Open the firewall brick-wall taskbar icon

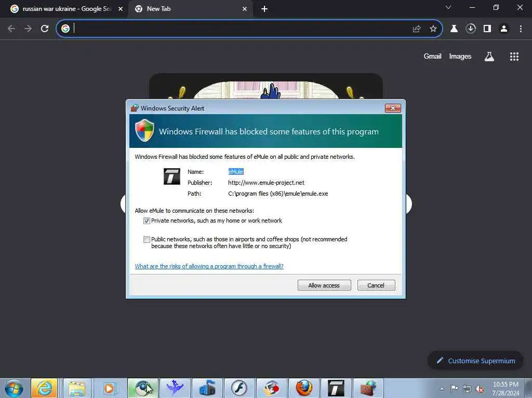(368, 388)
